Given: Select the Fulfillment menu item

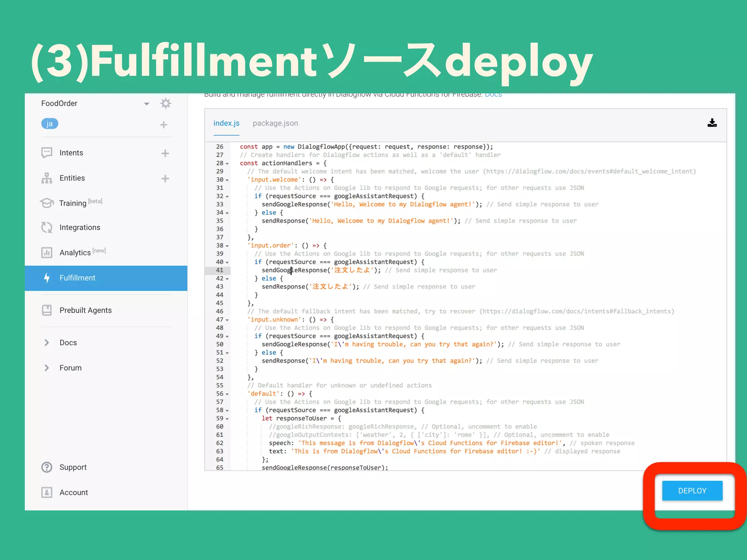Looking at the screenshot, I should (x=106, y=278).
